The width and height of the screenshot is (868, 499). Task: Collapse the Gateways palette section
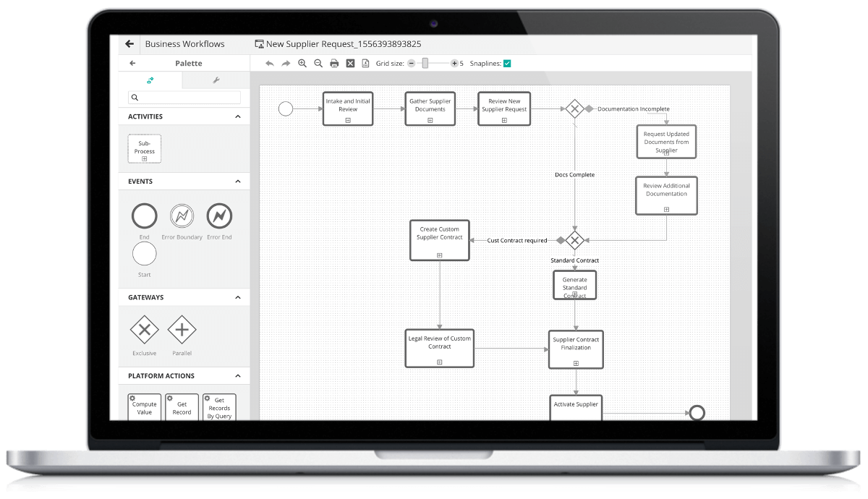coord(238,297)
